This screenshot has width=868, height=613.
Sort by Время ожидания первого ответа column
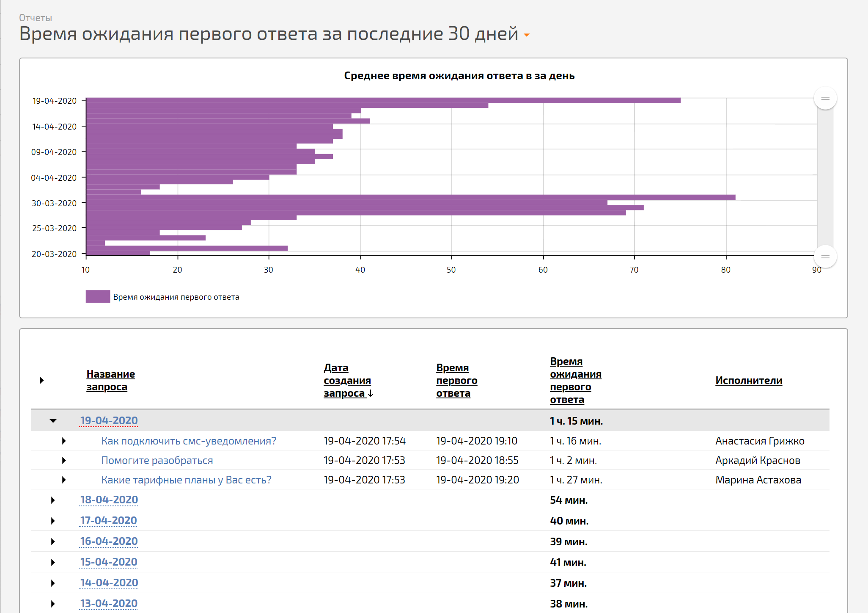coord(575,380)
